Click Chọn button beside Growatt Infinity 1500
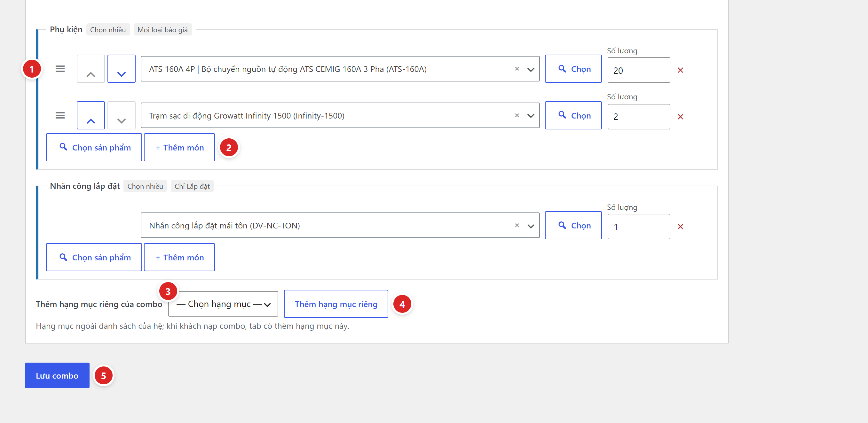The image size is (868, 423). click(573, 115)
